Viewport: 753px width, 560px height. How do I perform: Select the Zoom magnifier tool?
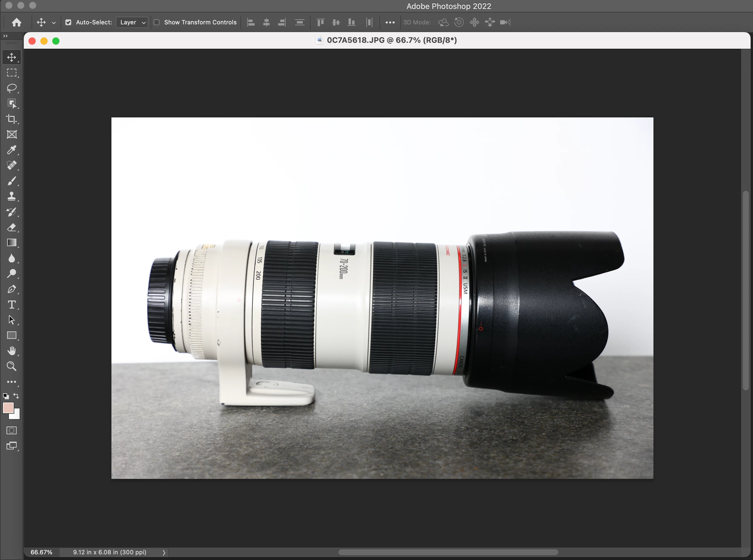12,366
